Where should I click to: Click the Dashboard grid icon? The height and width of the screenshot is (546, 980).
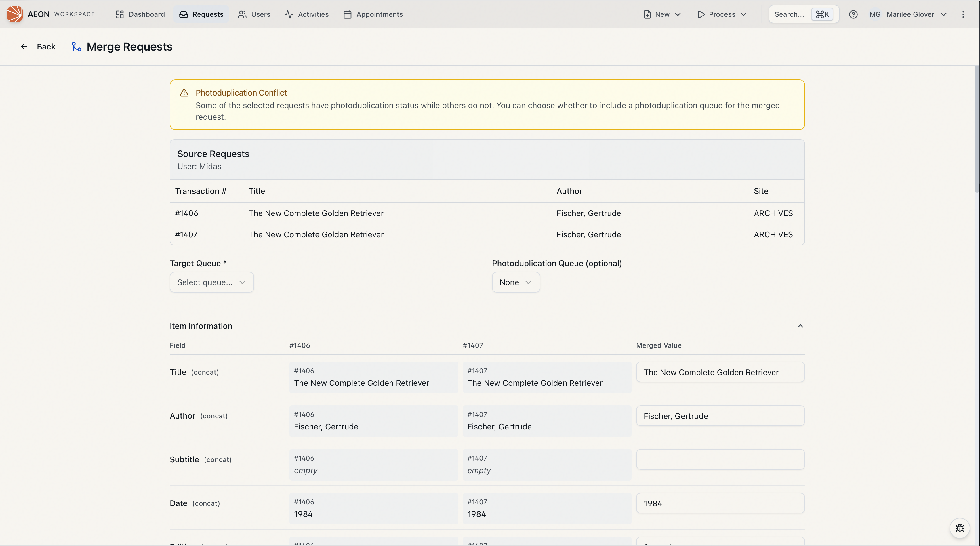(119, 14)
